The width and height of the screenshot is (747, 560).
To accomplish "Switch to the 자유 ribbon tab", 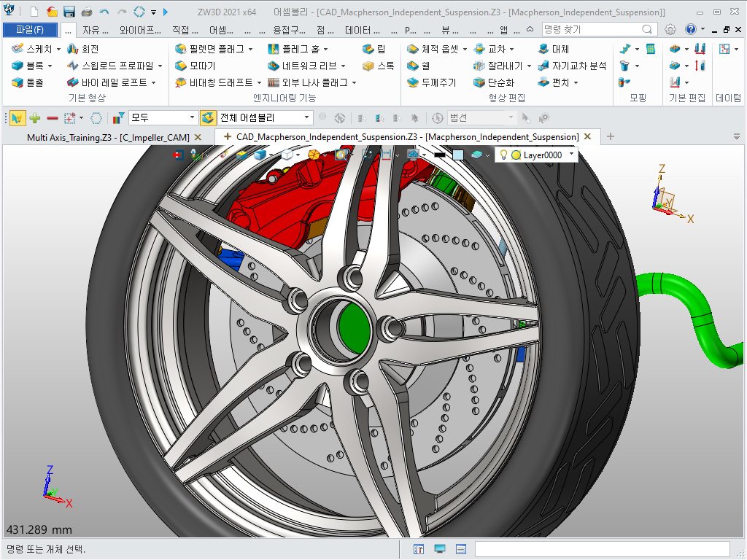I will tap(96, 30).
